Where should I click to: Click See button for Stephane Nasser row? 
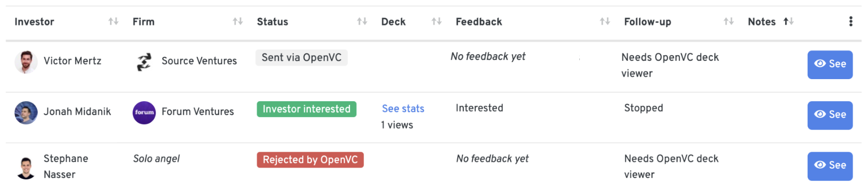point(830,166)
